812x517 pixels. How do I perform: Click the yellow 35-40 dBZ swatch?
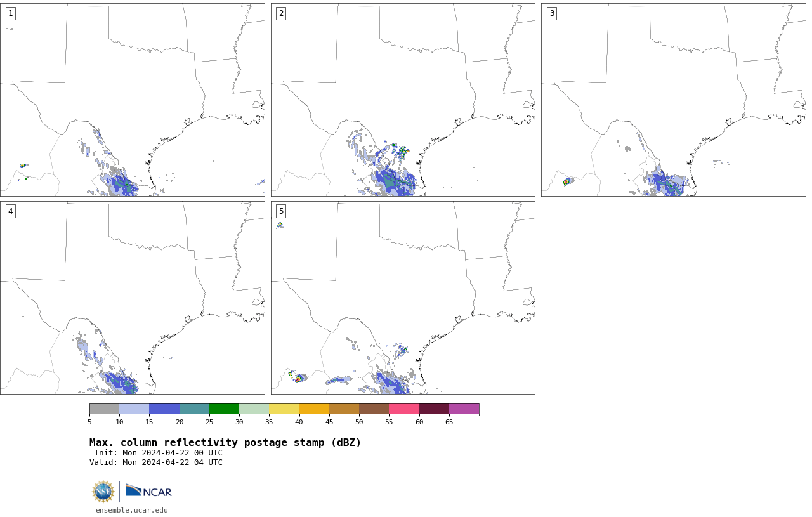pyautogui.click(x=284, y=409)
